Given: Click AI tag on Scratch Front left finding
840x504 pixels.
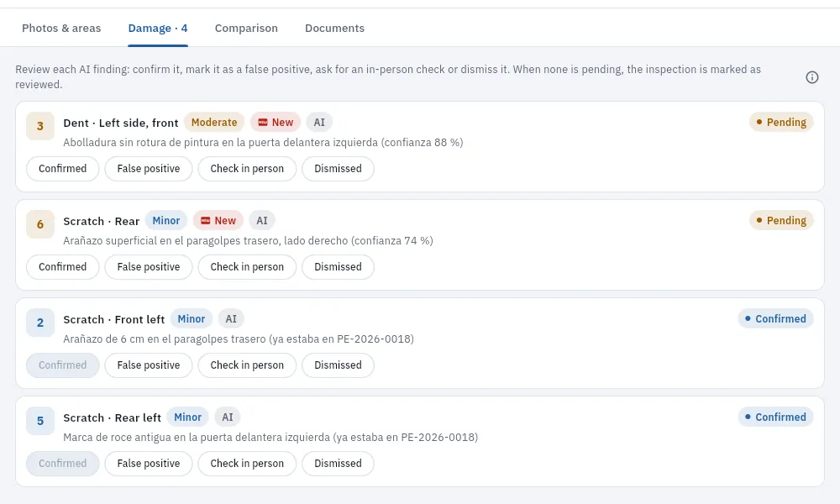Looking at the screenshot, I should 231,318.
